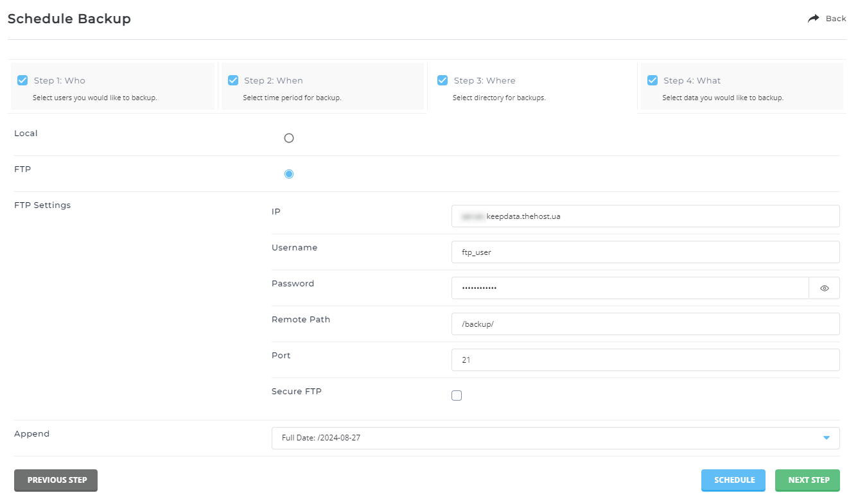Click the 'Append' label
Image resolution: width=858 pixels, height=504 pixels.
pos(31,434)
